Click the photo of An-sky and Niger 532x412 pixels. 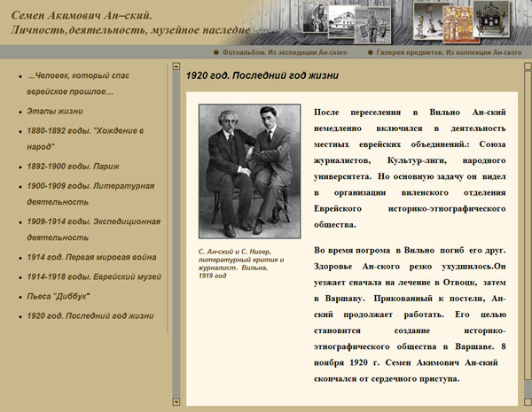[x=242, y=172]
